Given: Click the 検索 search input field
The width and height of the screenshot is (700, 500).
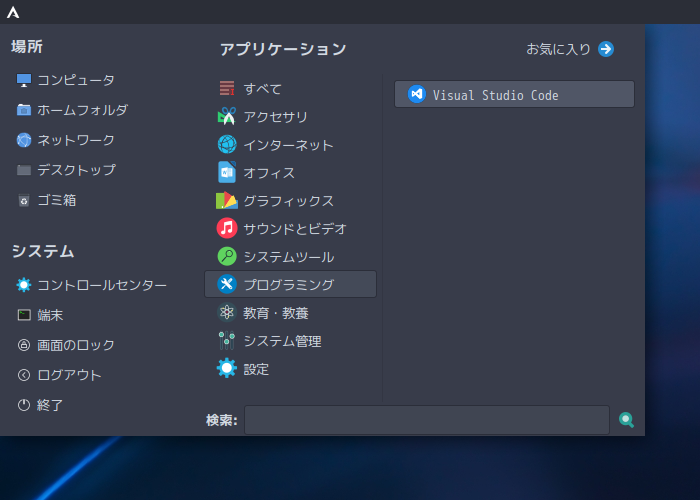Looking at the screenshot, I should (427, 420).
